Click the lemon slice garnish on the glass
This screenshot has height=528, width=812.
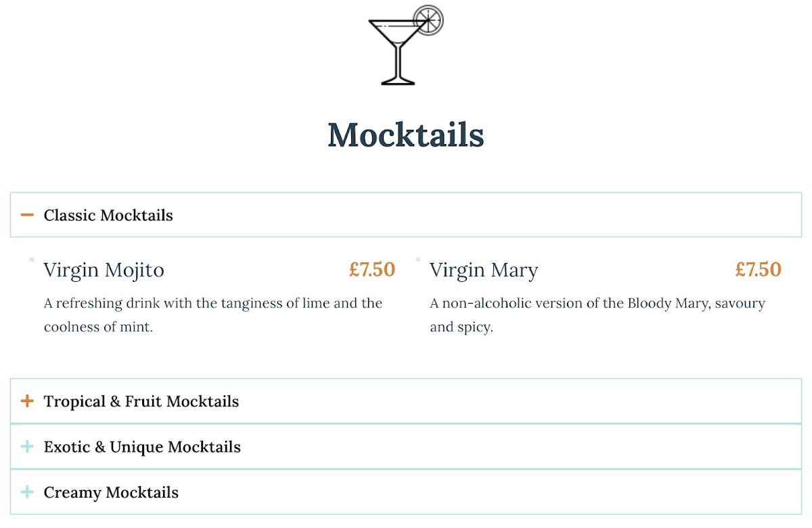428,19
